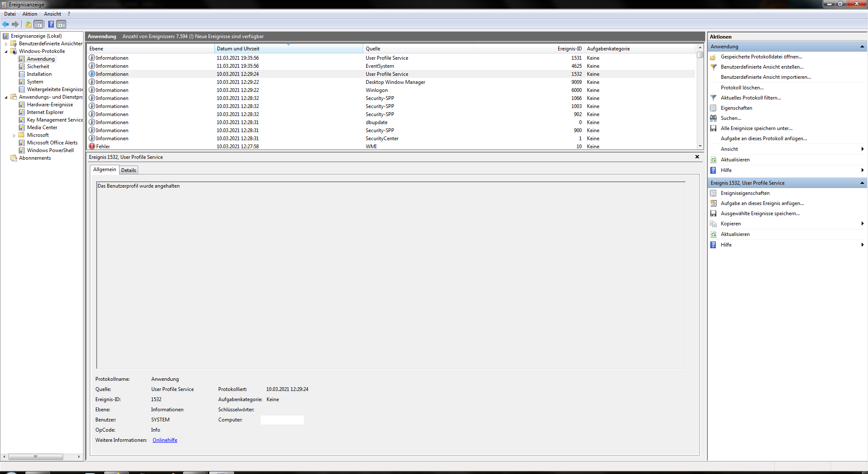Image resolution: width=868 pixels, height=474 pixels.
Task: Click the Ereigniseigenschaften icon in the actions pane
Action: 713,193
